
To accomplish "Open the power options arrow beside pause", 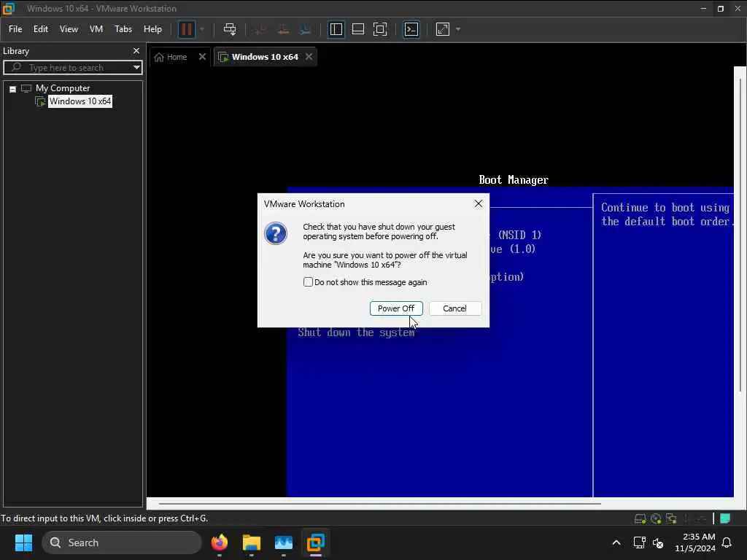I will point(202,29).
